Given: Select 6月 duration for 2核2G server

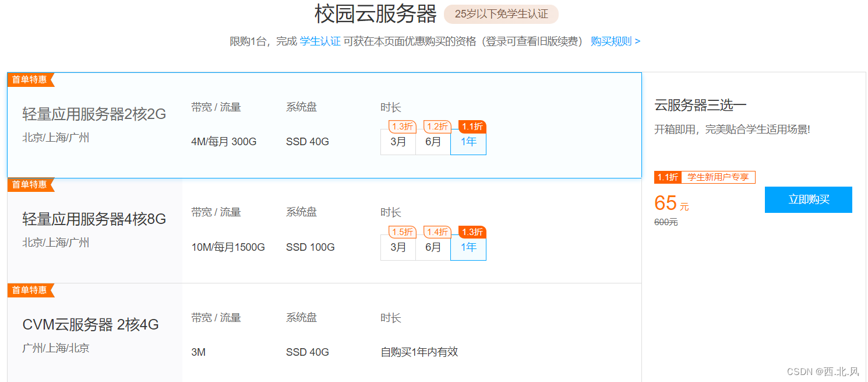Looking at the screenshot, I should point(433,142).
